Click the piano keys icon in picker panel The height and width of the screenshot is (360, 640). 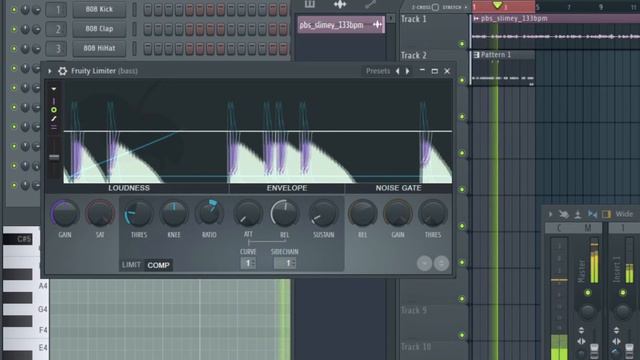(310, 4)
